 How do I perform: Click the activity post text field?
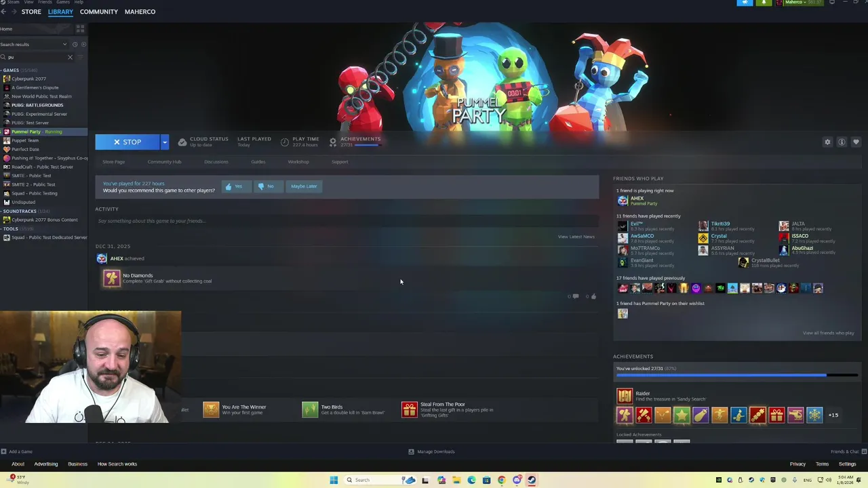(x=346, y=221)
